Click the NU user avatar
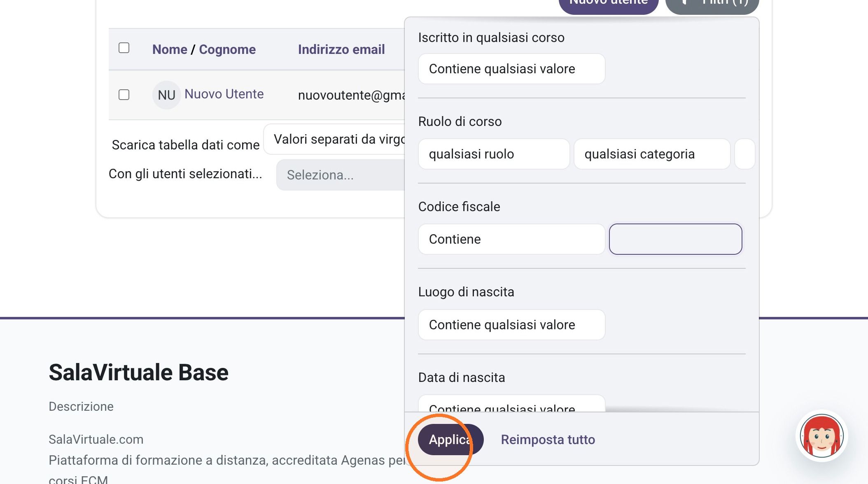868x484 pixels. [166, 95]
